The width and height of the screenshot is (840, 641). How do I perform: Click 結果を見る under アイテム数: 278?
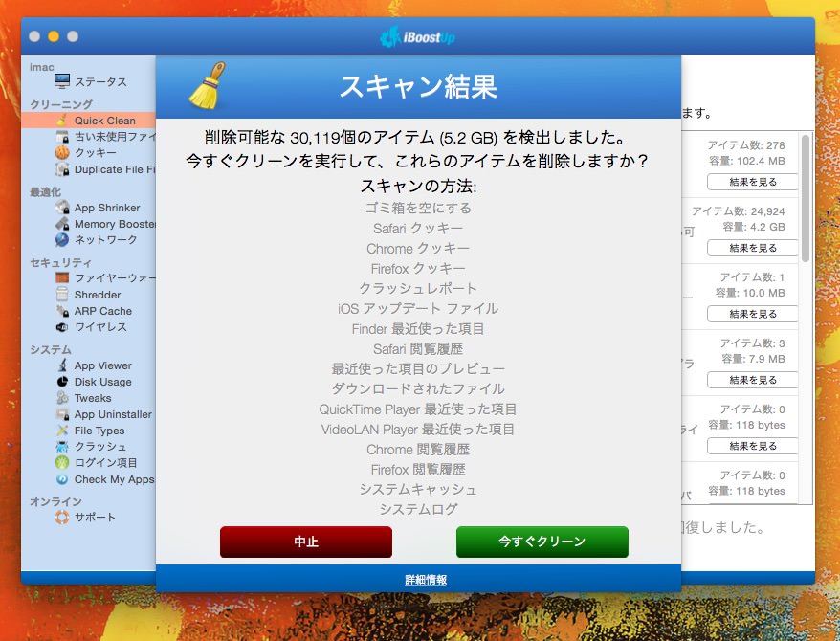pyautogui.click(x=753, y=182)
